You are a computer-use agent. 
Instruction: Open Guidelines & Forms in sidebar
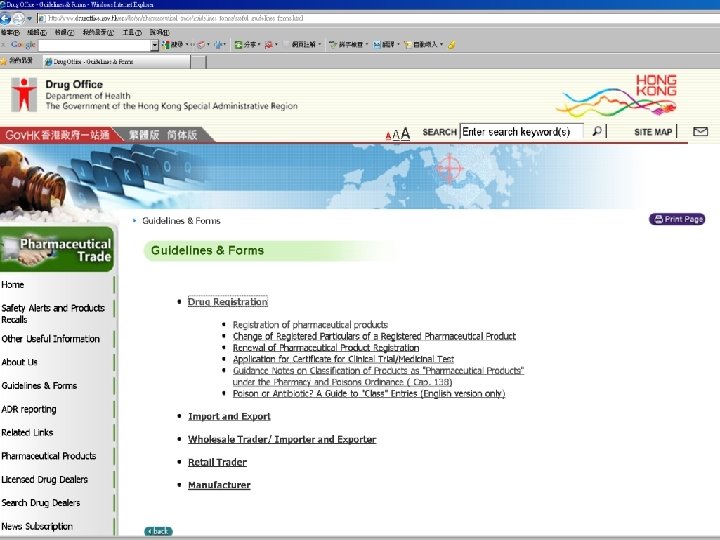coord(39,386)
